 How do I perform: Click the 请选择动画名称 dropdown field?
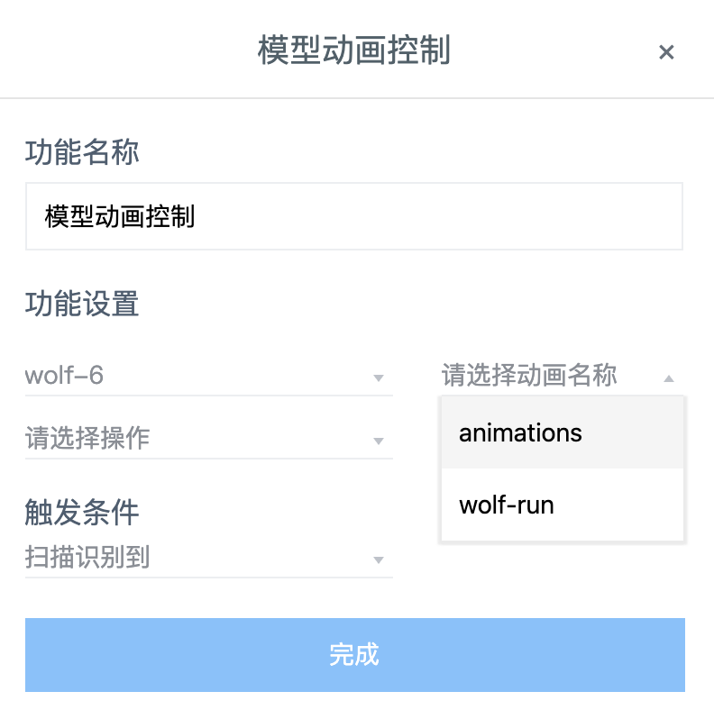point(541,376)
